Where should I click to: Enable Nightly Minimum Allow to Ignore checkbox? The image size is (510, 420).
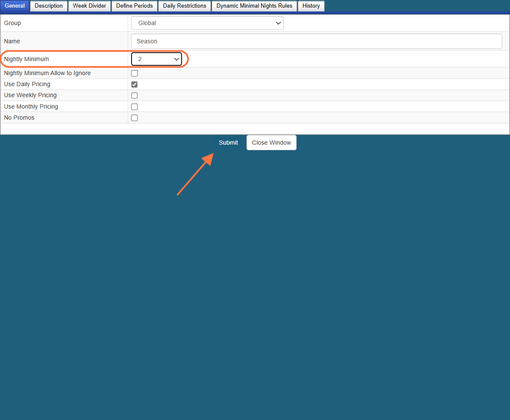click(135, 73)
